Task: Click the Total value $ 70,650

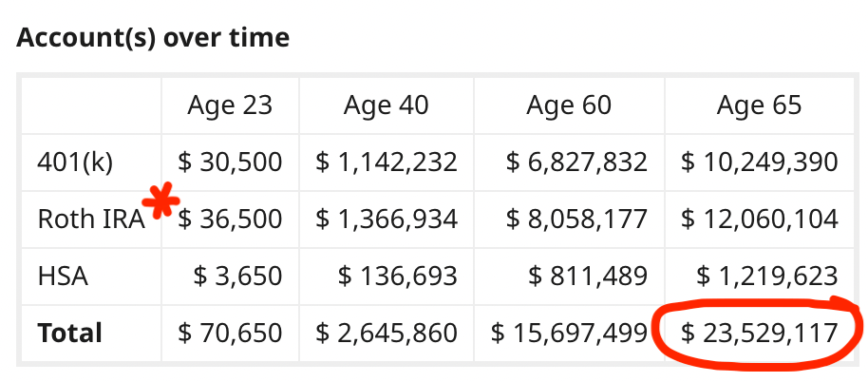Action: pos(230,334)
